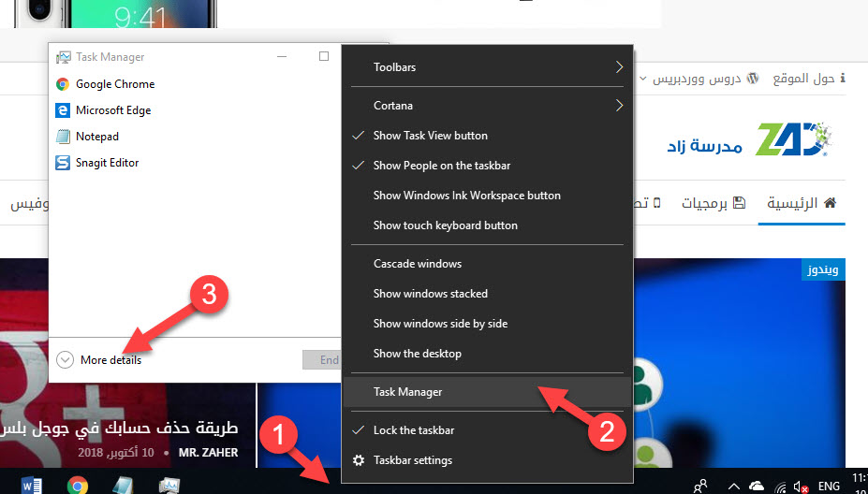Image resolution: width=868 pixels, height=494 pixels.
Task: Open the Cortana submenu
Action: (x=487, y=106)
